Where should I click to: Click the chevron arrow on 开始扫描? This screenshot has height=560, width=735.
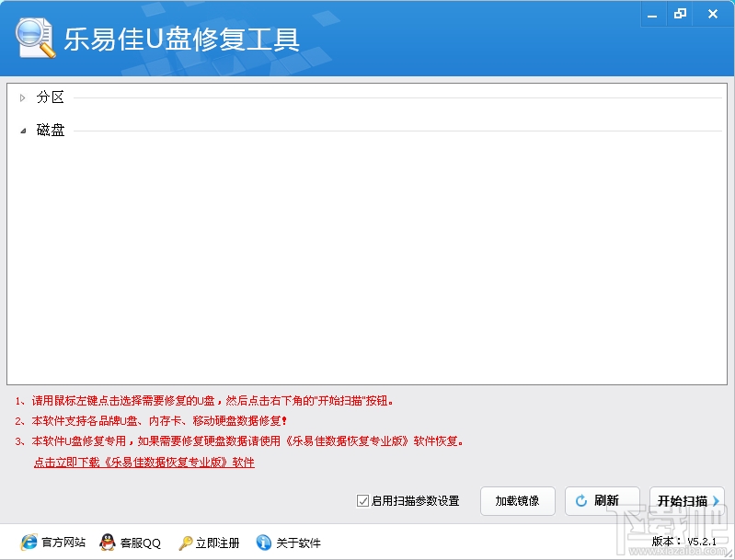click(x=716, y=501)
